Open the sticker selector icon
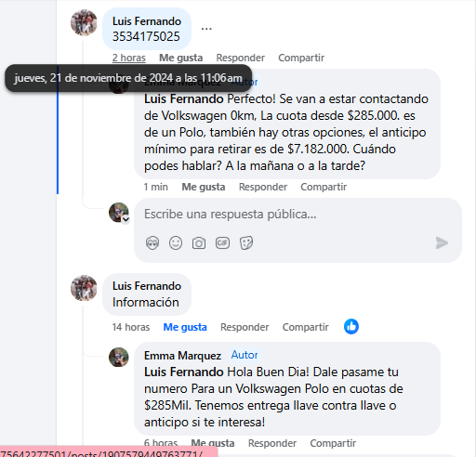The width and height of the screenshot is (476, 457). click(x=246, y=243)
